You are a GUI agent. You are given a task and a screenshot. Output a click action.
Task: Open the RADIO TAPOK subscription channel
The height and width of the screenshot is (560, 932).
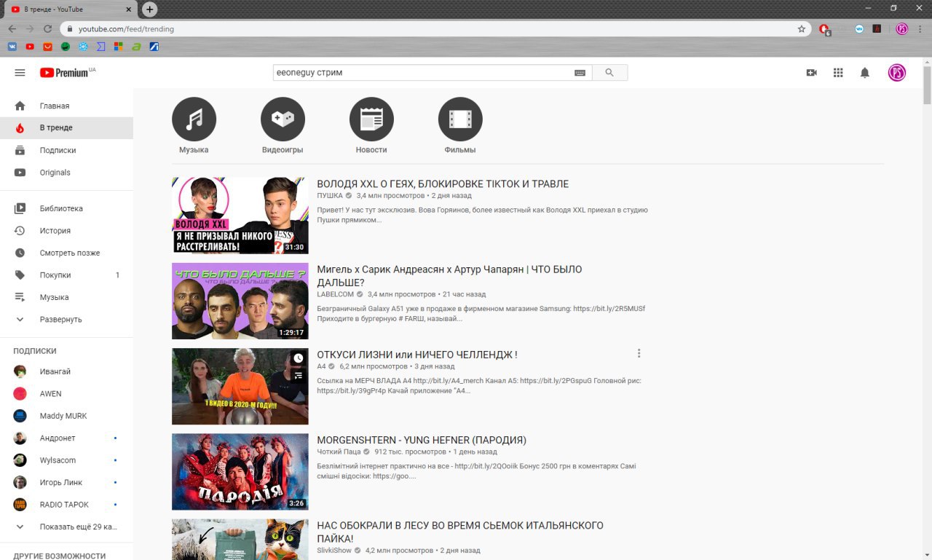coord(66,505)
